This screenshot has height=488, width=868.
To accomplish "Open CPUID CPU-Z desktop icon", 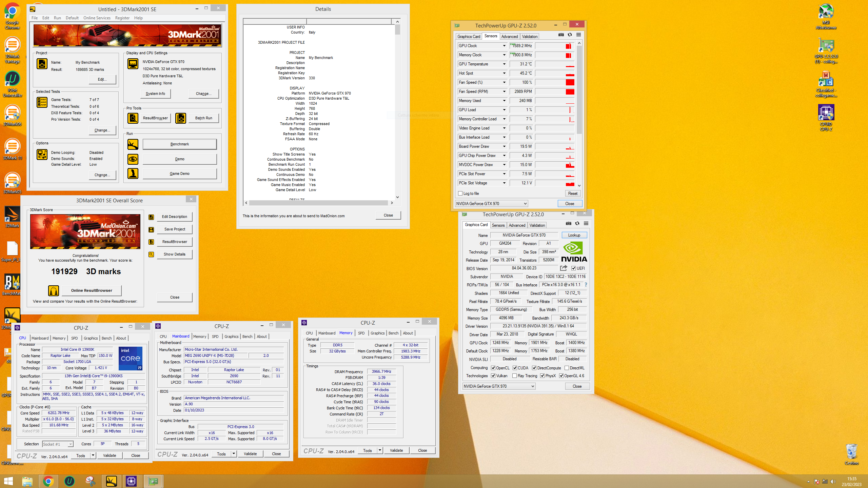I will pos(826,118).
